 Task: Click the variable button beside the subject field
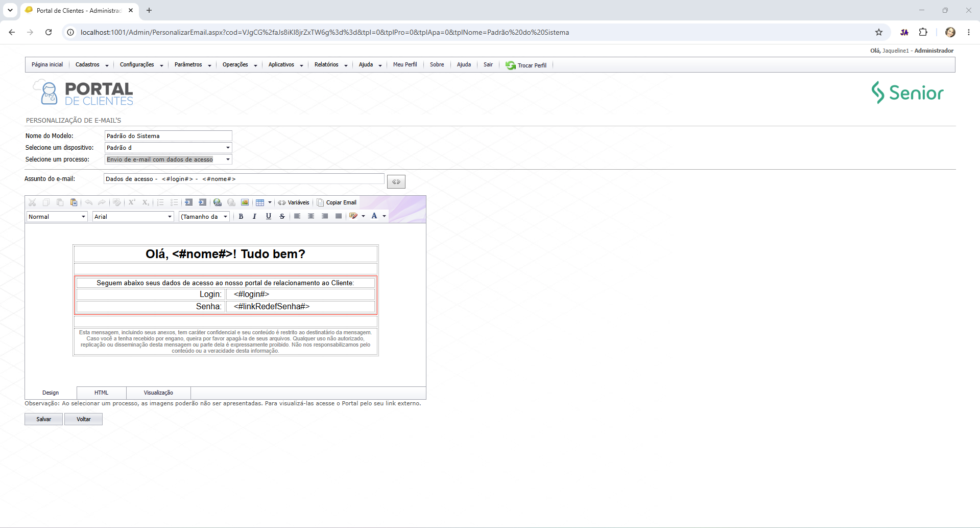pyautogui.click(x=396, y=182)
